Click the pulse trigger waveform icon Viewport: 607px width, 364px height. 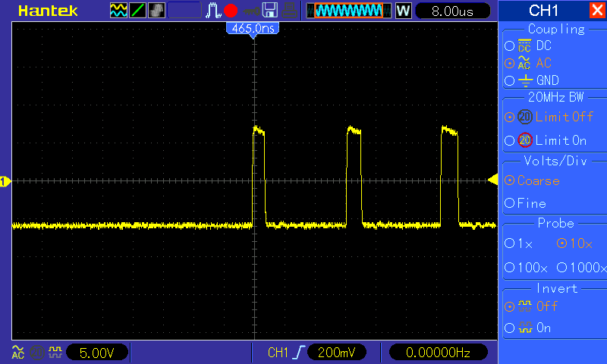coord(213,11)
